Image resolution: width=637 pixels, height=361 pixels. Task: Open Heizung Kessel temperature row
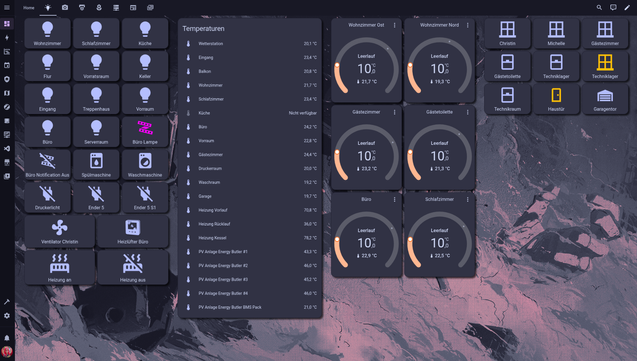250,238
